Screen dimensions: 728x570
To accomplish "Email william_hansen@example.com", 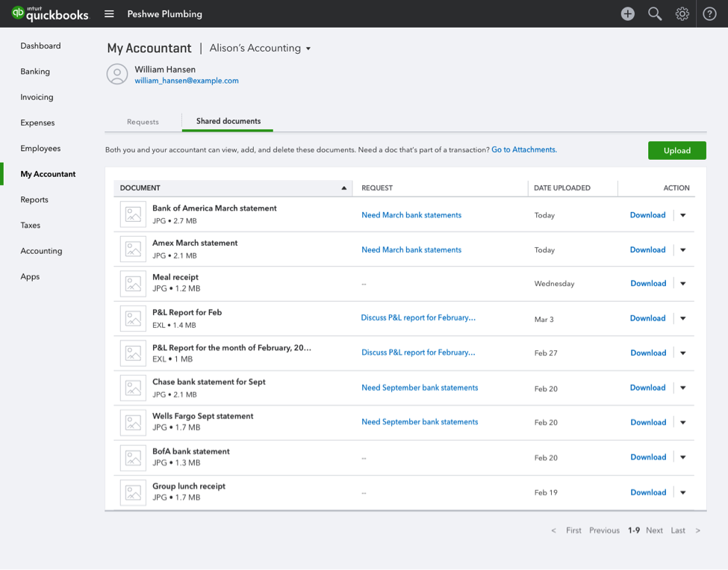I will (x=186, y=80).
